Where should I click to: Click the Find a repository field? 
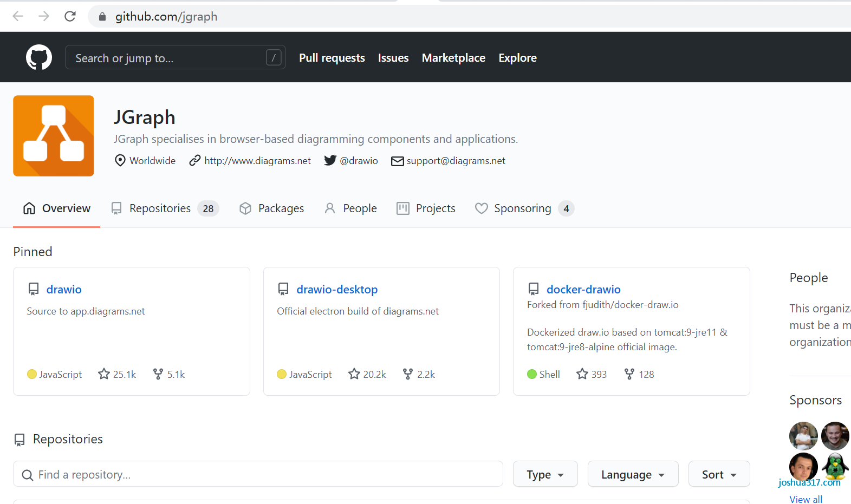pyautogui.click(x=258, y=474)
